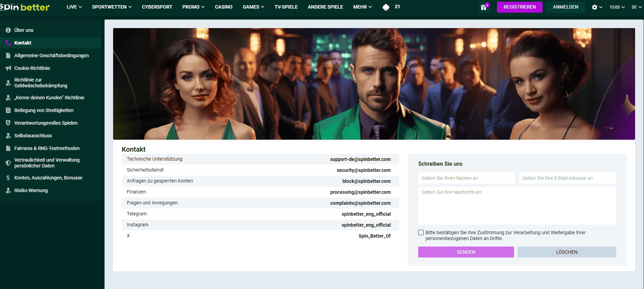Click the info icon beside Über uns
644x289 pixels.
click(8, 30)
